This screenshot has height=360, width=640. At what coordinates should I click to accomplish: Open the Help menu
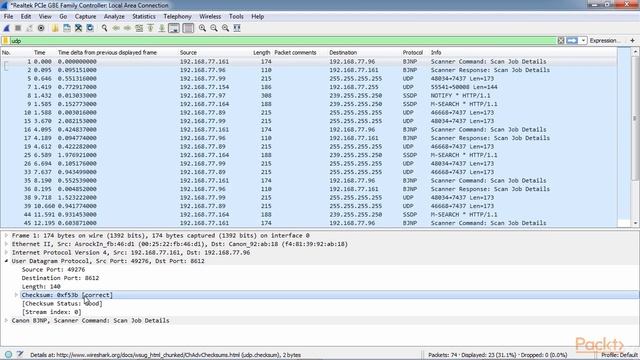(257, 16)
